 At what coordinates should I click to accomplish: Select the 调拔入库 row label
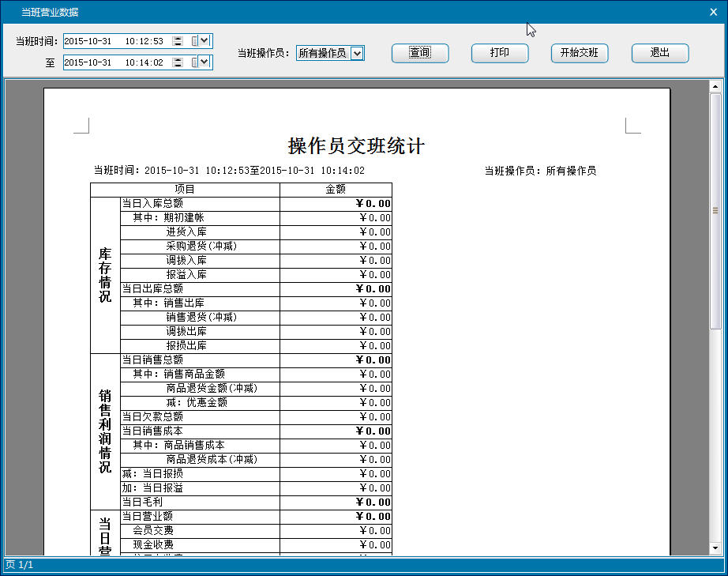(186, 261)
